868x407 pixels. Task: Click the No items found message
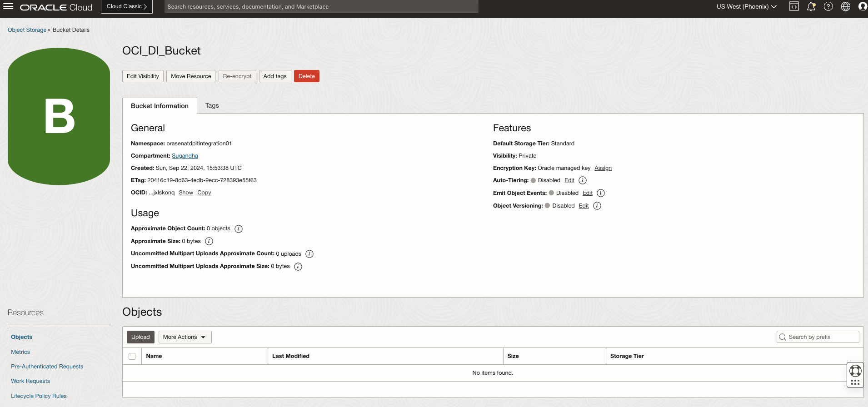pyautogui.click(x=493, y=373)
